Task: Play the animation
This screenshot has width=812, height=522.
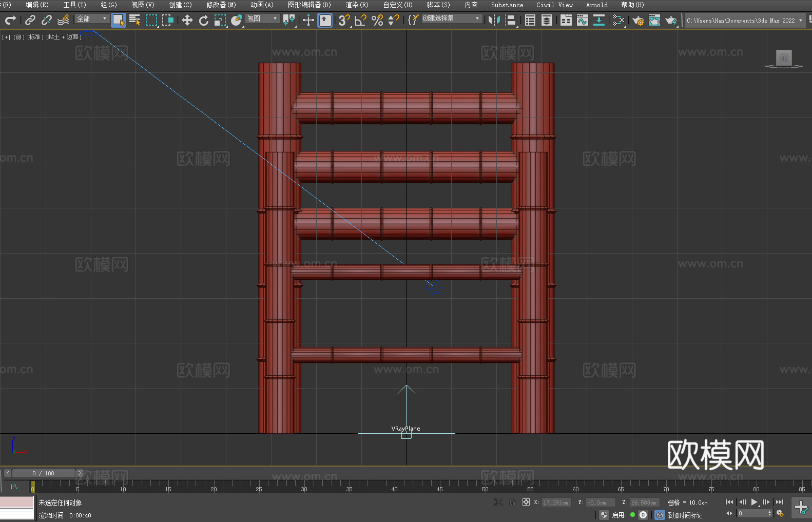Action: click(755, 502)
